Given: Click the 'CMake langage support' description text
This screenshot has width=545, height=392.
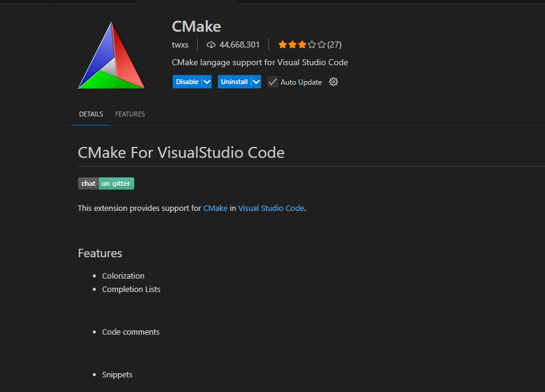Looking at the screenshot, I should click(x=259, y=63).
